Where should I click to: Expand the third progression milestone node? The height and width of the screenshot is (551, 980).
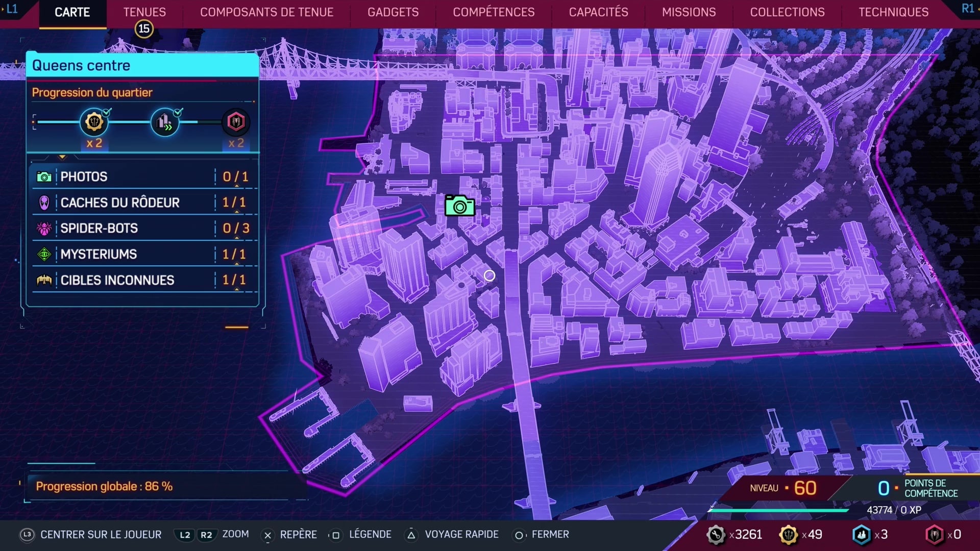pyautogui.click(x=236, y=121)
